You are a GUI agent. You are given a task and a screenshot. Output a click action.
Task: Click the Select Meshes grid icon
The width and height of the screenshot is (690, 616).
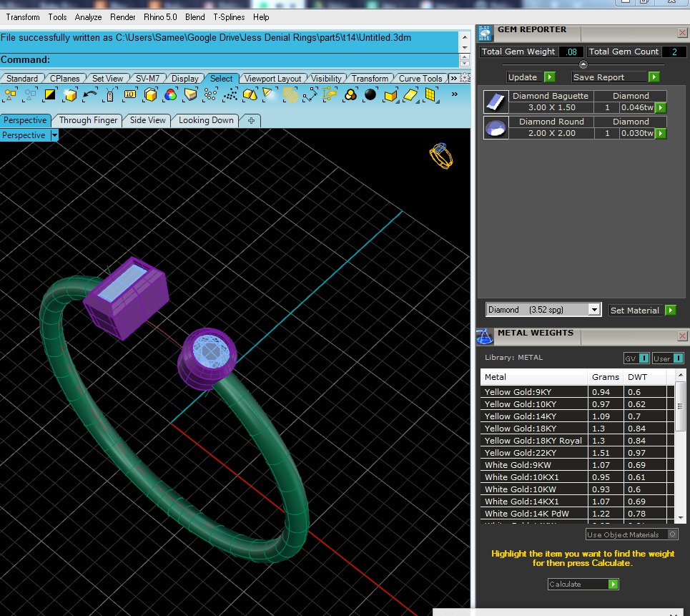pyautogui.click(x=430, y=94)
